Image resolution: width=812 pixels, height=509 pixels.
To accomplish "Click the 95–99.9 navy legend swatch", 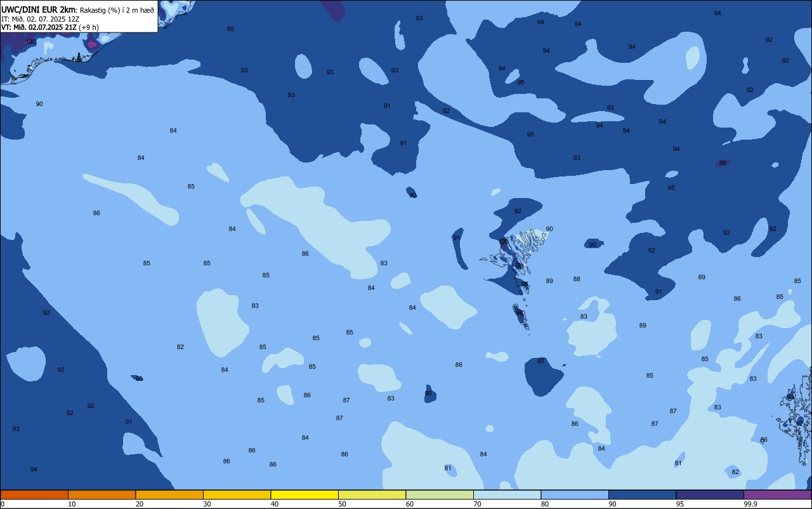I will tap(710, 494).
